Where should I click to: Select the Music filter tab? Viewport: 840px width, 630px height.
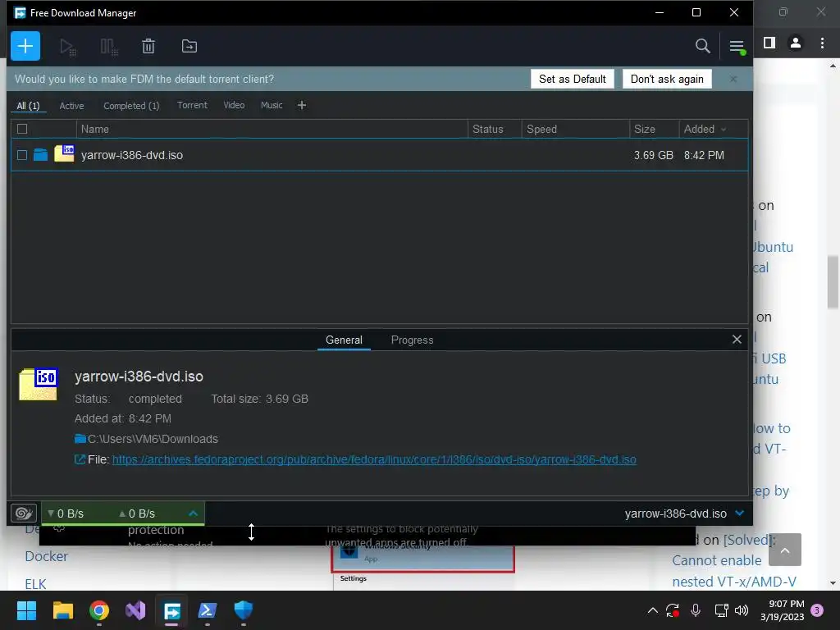(x=272, y=105)
